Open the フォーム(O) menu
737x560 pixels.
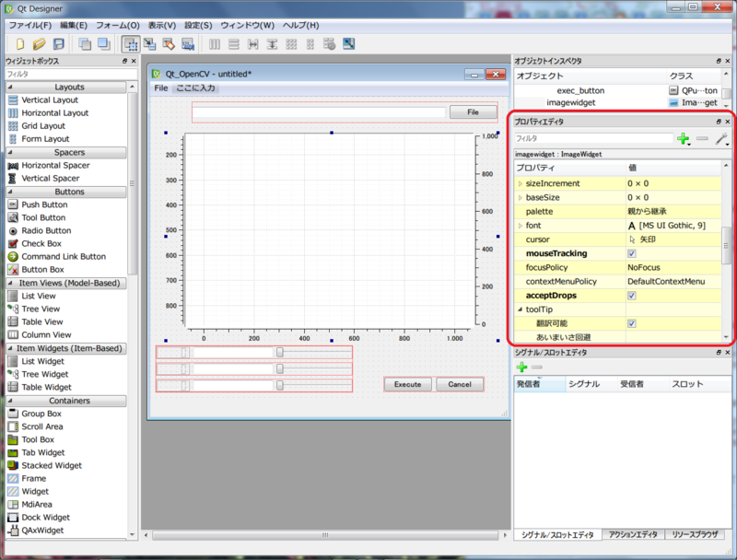click(118, 26)
